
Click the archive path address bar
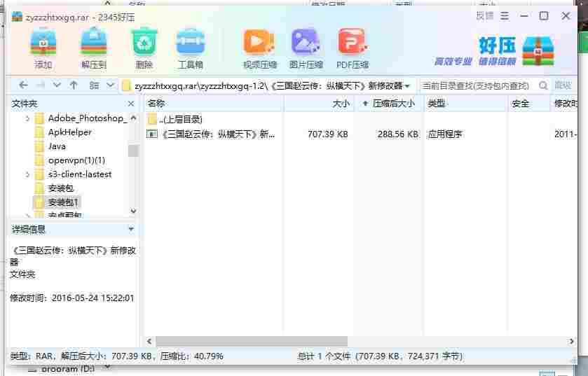pyautogui.click(x=266, y=85)
